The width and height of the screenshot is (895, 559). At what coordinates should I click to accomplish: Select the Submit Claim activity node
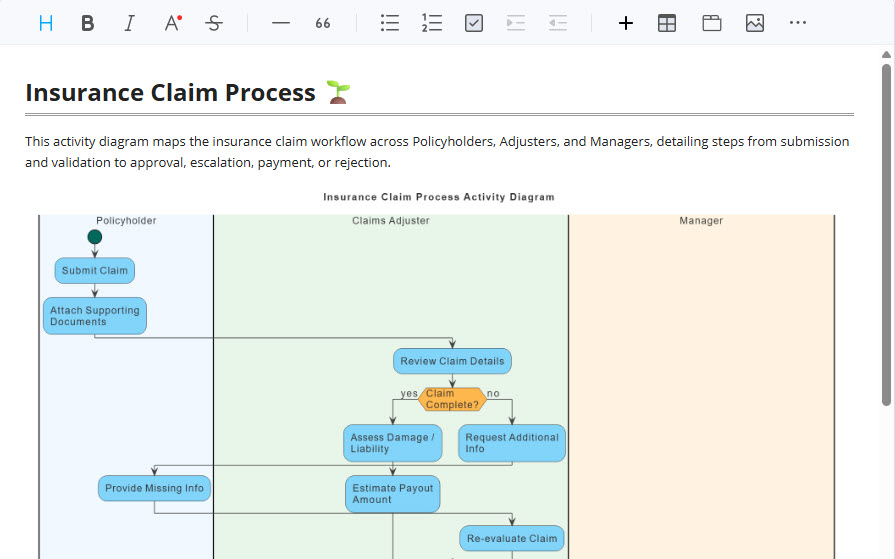point(95,271)
